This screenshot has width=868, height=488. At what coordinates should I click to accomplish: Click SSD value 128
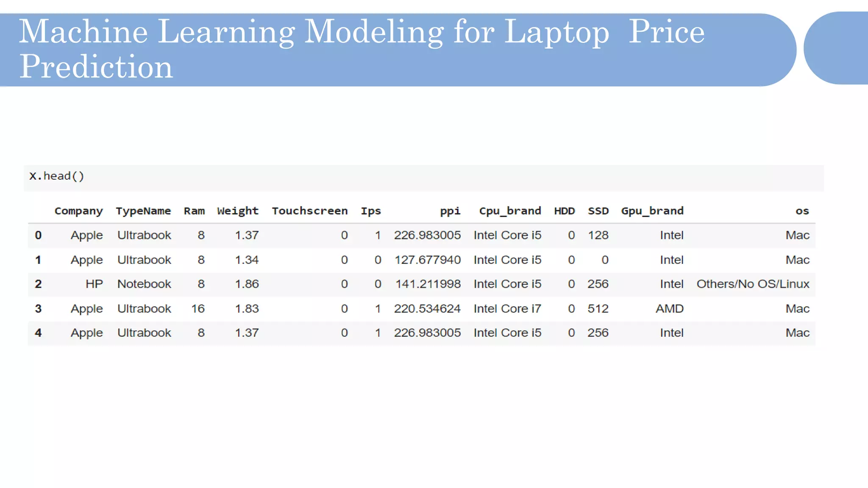598,235
